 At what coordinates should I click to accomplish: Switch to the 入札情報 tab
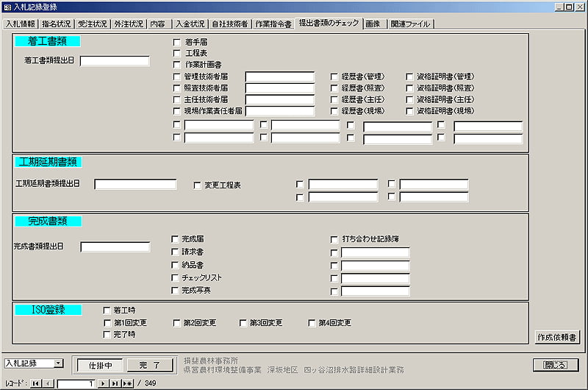coord(21,24)
